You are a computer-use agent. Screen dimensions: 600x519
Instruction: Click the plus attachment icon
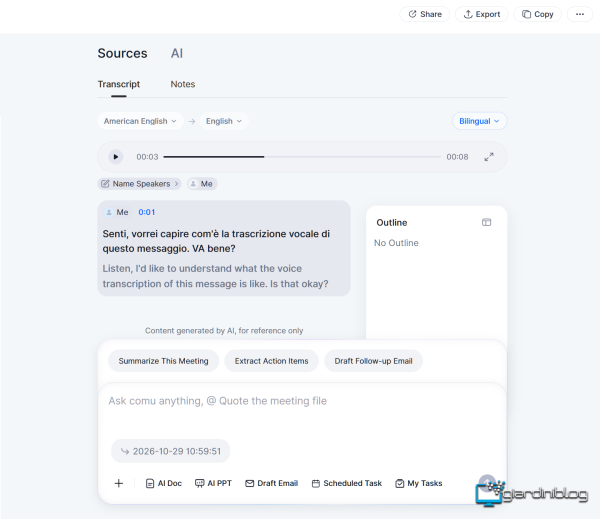[119, 483]
